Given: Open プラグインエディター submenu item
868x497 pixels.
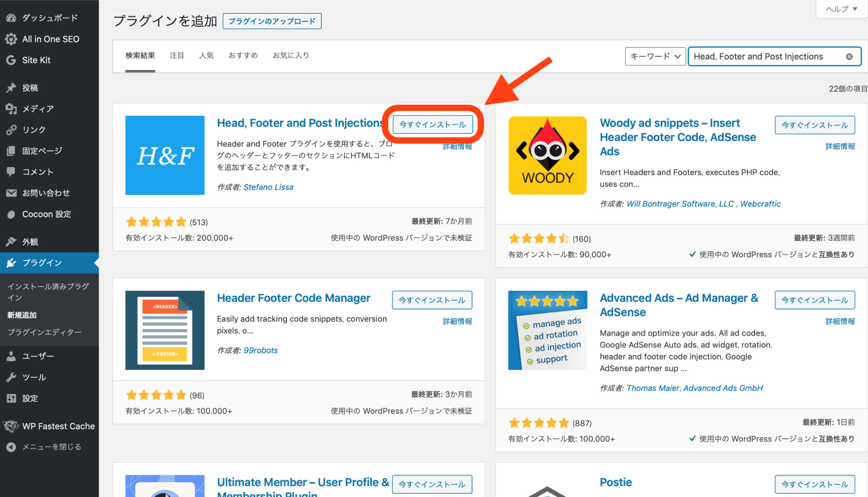Looking at the screenshot, I should pyautogui.click(x=44, y=332).
